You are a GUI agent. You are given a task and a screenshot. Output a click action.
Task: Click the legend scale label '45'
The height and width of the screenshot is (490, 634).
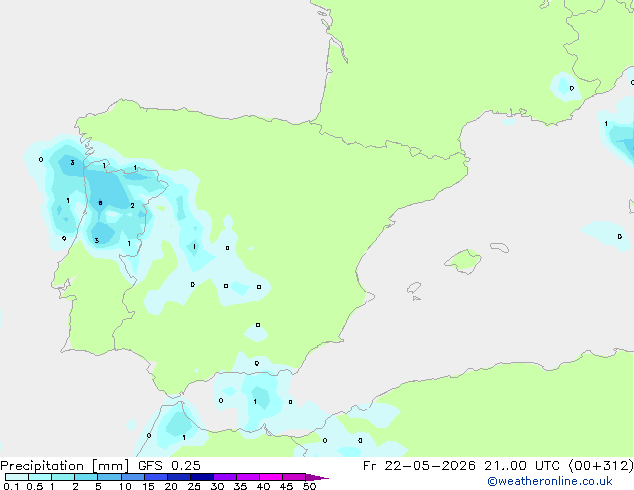click(286, 486)
